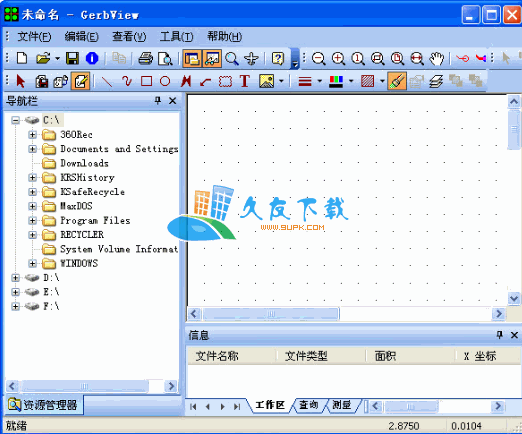Open the 查看(V) menu
Screen dimensions: 522x434
[x=129, y=36]
